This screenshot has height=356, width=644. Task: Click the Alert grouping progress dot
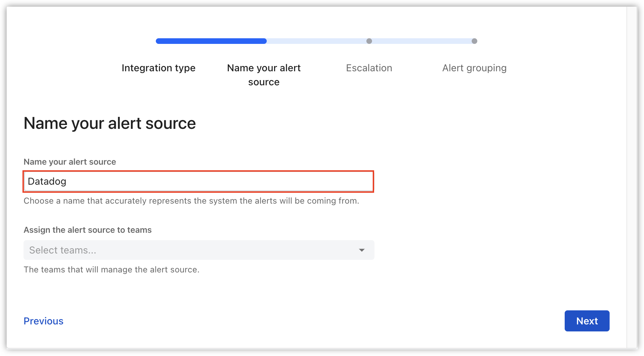(x=474, y=41)
